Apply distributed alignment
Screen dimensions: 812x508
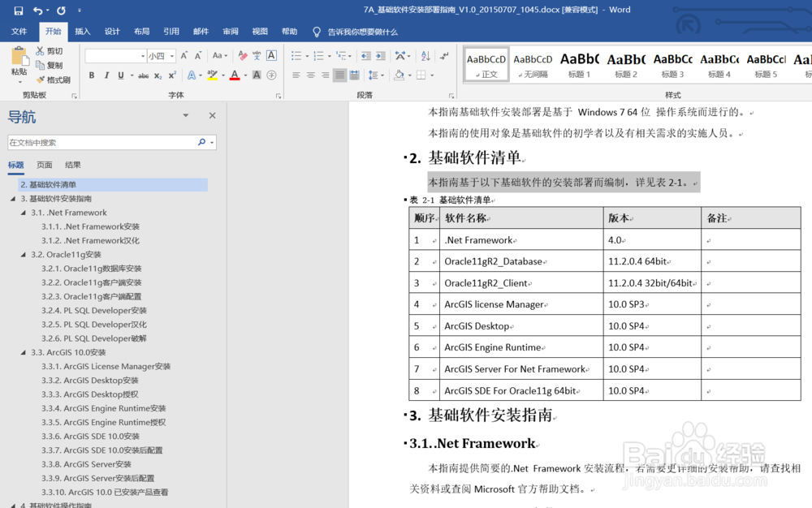354,75
